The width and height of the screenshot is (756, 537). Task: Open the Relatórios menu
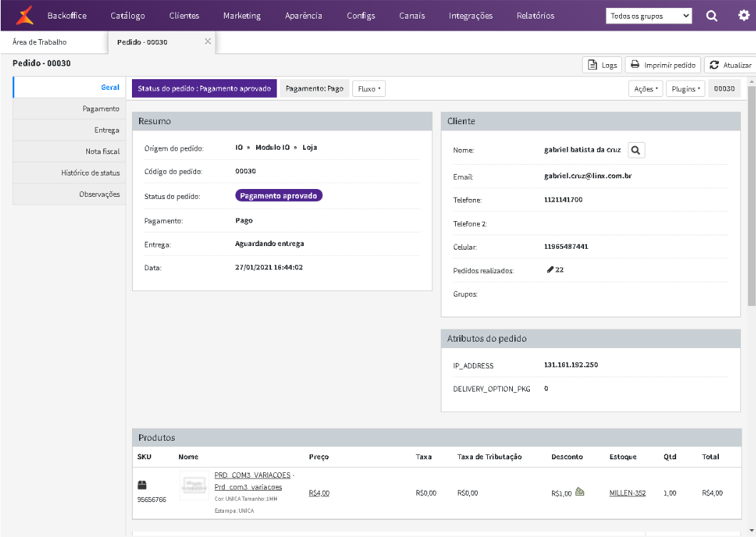point(535,16)
